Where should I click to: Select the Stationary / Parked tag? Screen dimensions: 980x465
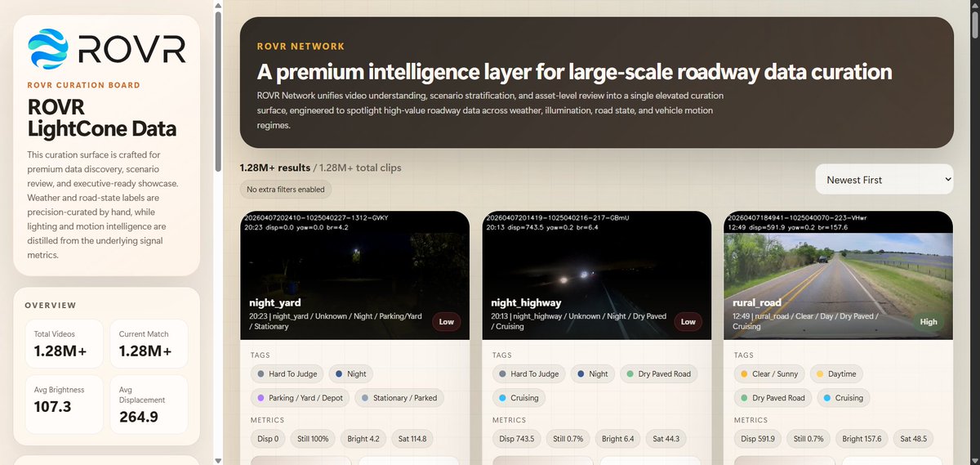399,398
